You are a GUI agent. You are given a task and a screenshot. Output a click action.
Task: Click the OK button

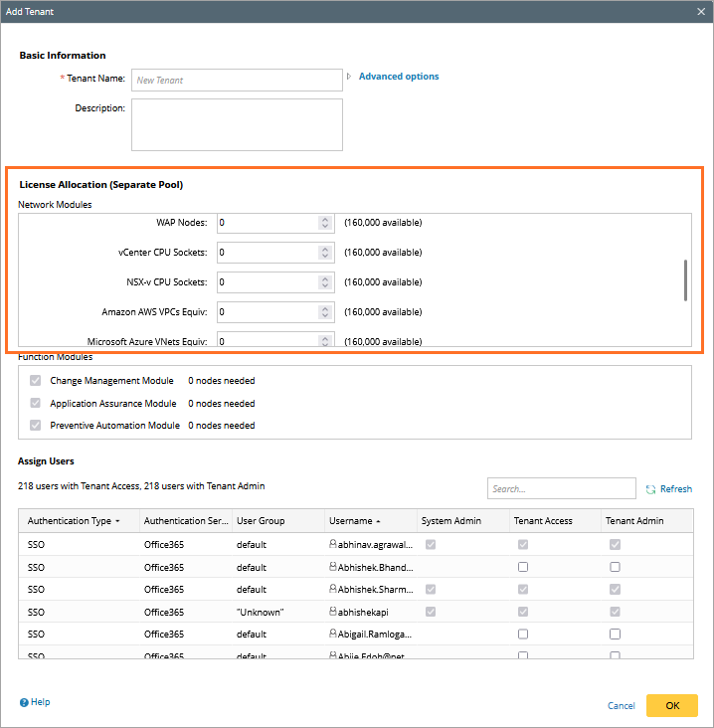pos(672,705)
